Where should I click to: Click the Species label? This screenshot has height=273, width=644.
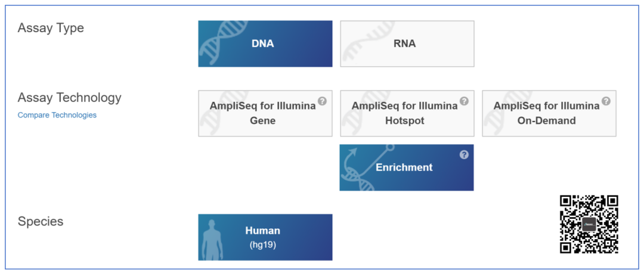pos(41,222)
